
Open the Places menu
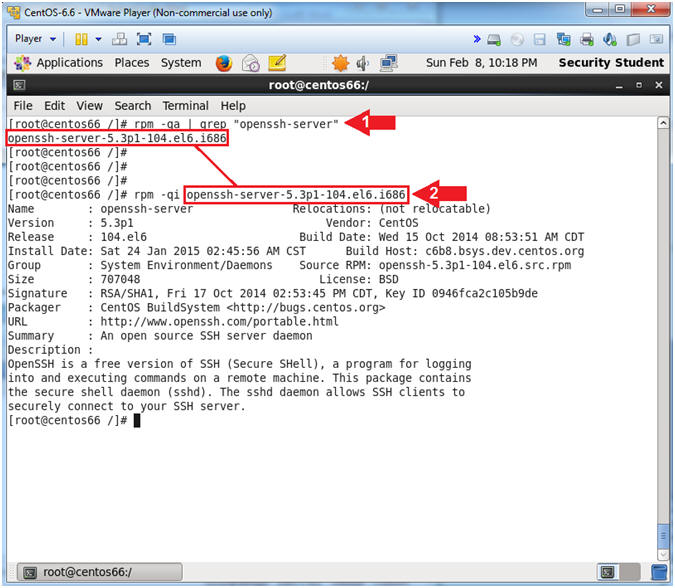pyautogui.click(x=132, y=63)
